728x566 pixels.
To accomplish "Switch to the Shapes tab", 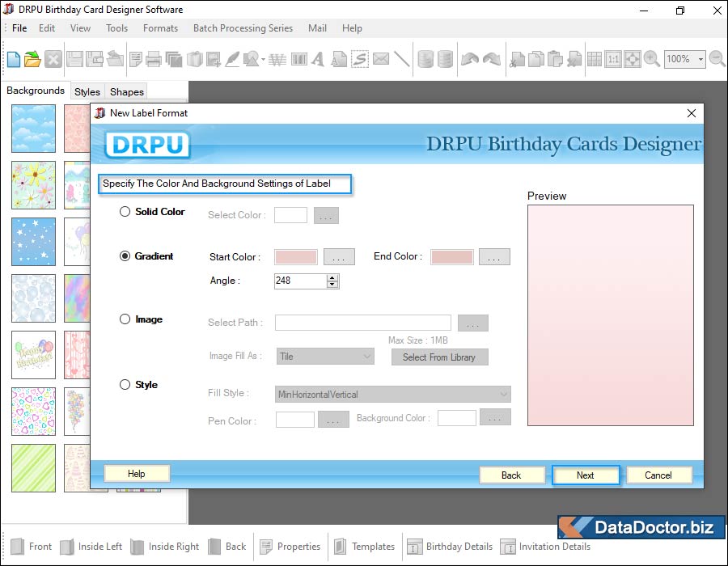I will tap(127, 92).
